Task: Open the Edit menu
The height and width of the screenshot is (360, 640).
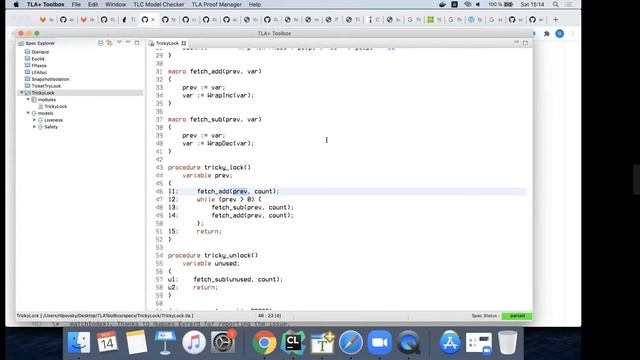Action: point(93,4)
